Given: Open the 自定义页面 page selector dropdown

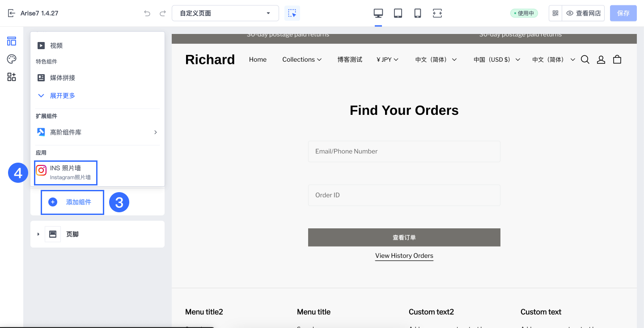Looking at the screenshot, I should tap(225, 13).
